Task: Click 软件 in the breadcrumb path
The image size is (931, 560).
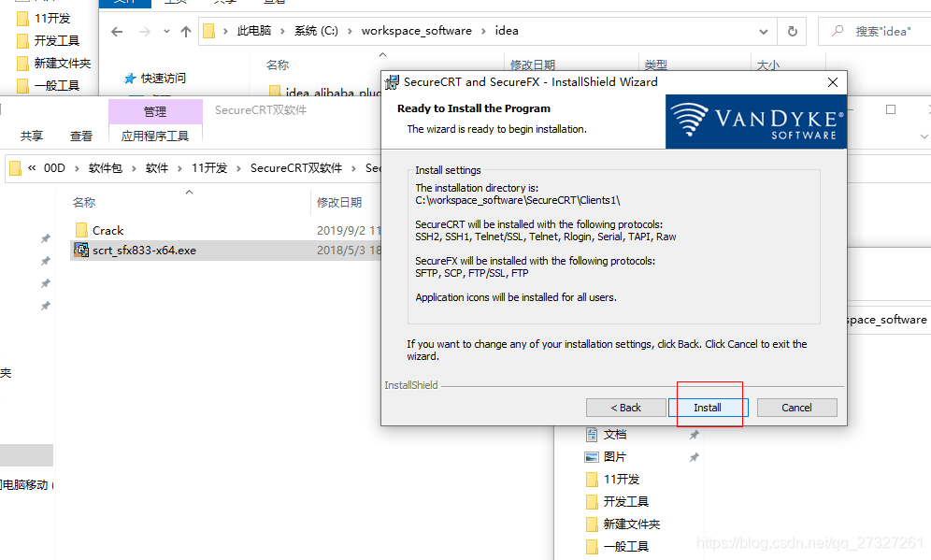Action: 157,168
